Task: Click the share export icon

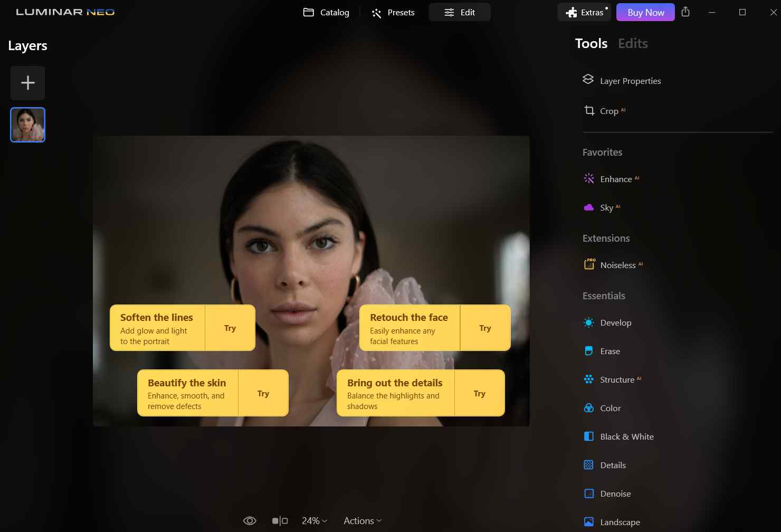Action: click(x=685, y=12)
